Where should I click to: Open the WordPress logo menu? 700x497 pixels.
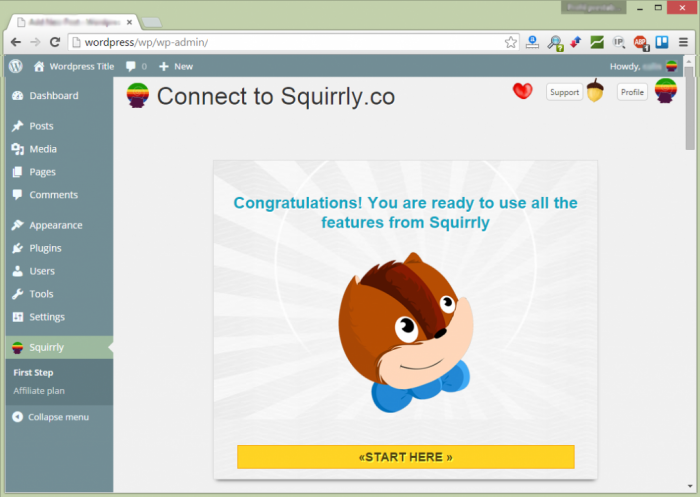pyautogui.click(x=16, y=66)
